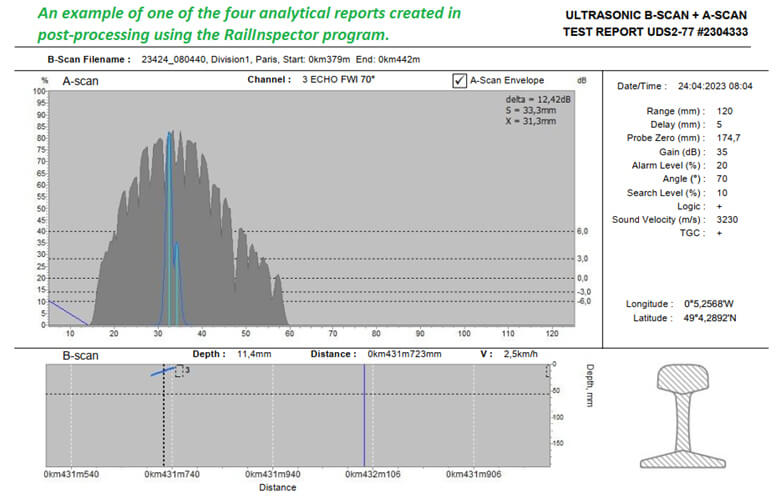Screen dimensions: 776x504
Task: Select the Depth value 11,4mm
Action: (254, 354)
